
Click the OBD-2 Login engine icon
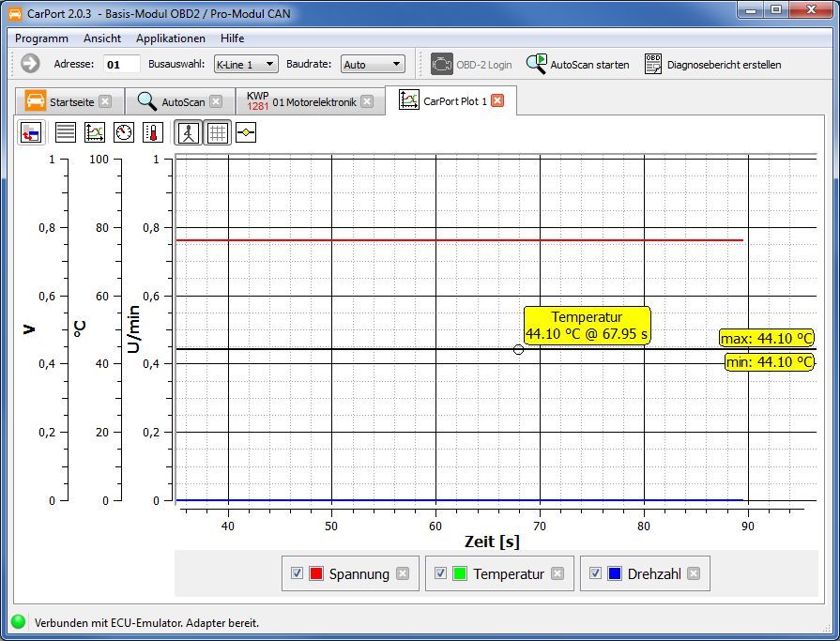pyautogui.click(x=441, y=64)
